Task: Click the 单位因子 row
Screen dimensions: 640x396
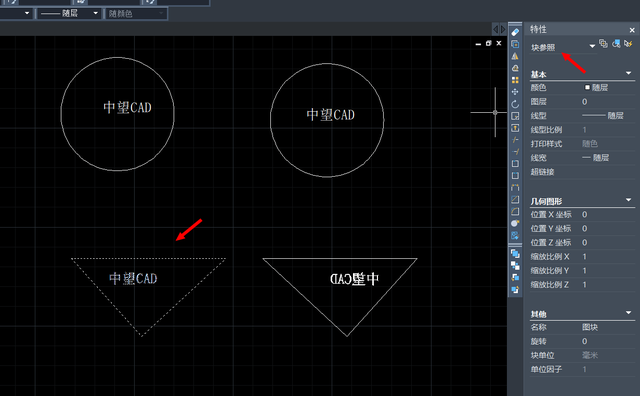Action: [582, 369]
